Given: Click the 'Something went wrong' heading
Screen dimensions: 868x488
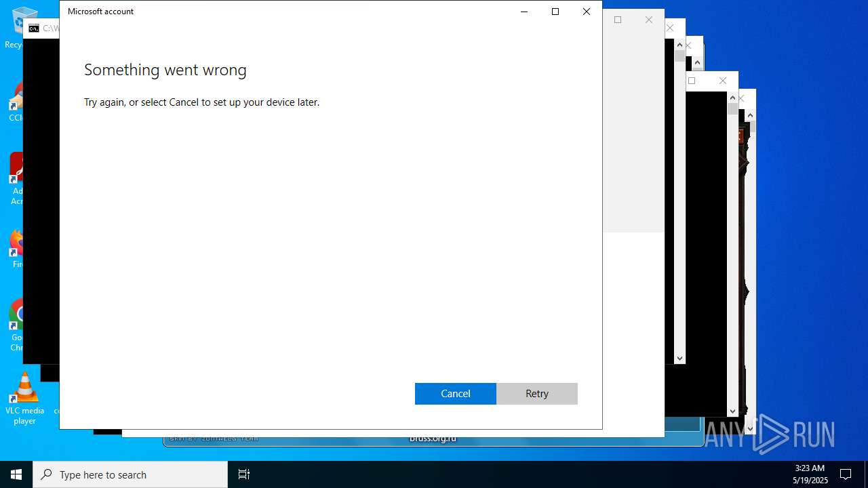Looking at the screenshot, I should (165, 70).
